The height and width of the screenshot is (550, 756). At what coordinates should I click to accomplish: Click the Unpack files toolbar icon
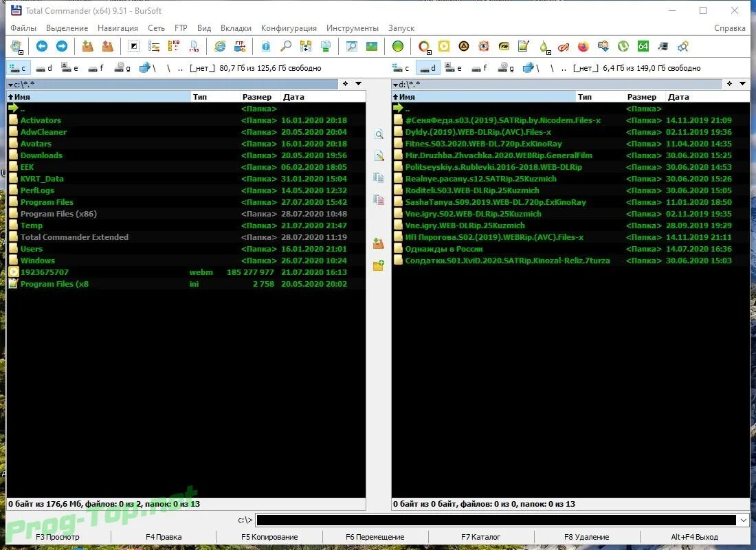[x=107, y=46]
